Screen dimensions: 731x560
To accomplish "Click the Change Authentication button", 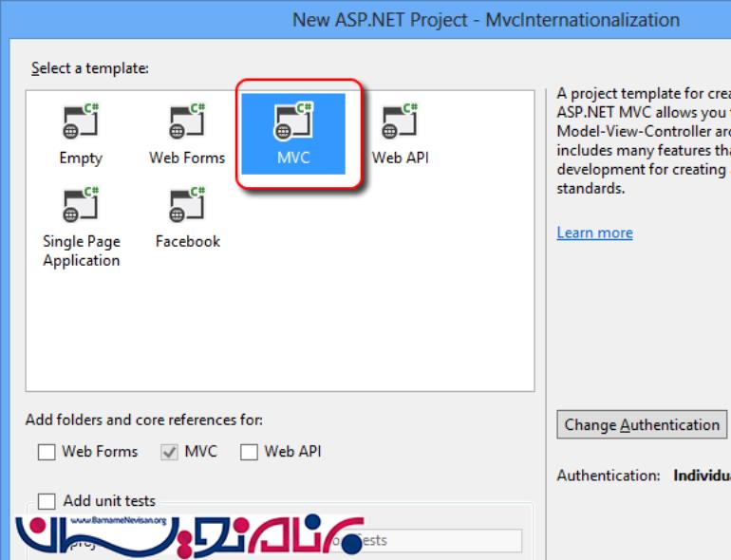I will pyautogui.click(x=642, y=425).
